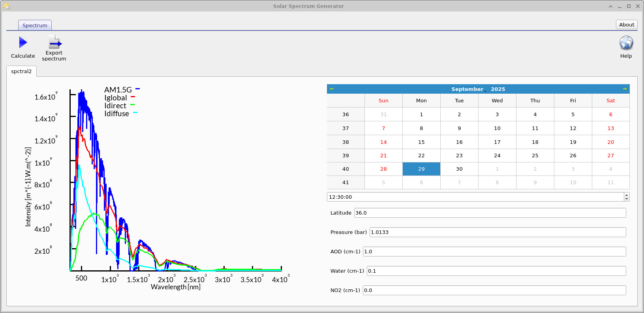Screen dimensions: 644x313
Task: Increase time using the spinner up arrow
Action: point(627,195)
